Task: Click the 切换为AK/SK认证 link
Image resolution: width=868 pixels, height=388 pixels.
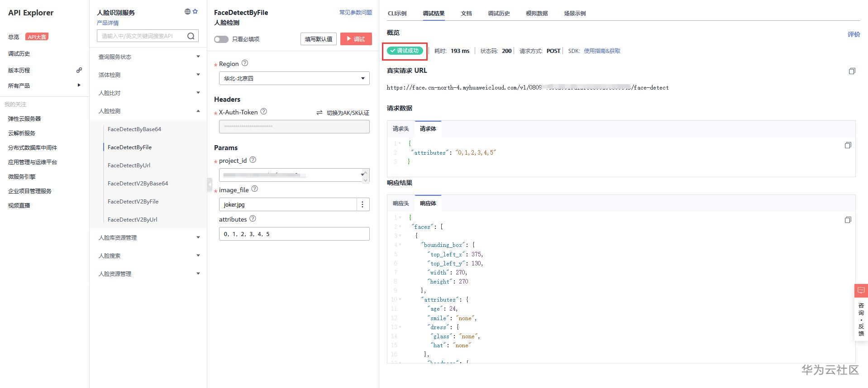Action: [x=348, y=113]
